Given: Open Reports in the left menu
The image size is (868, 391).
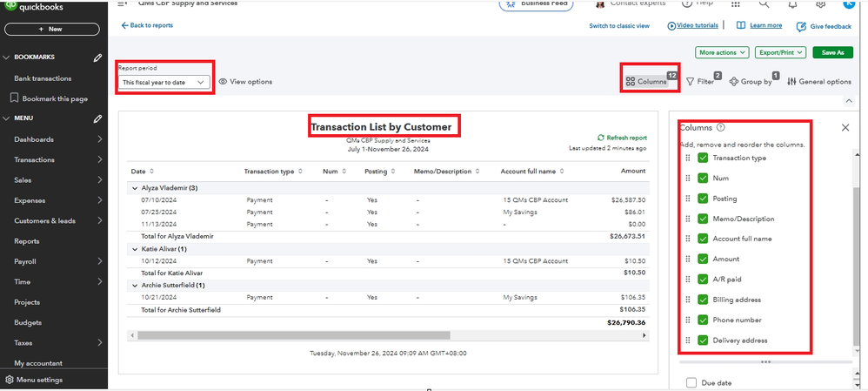Looking at the screenshot, I should point(27,241).
